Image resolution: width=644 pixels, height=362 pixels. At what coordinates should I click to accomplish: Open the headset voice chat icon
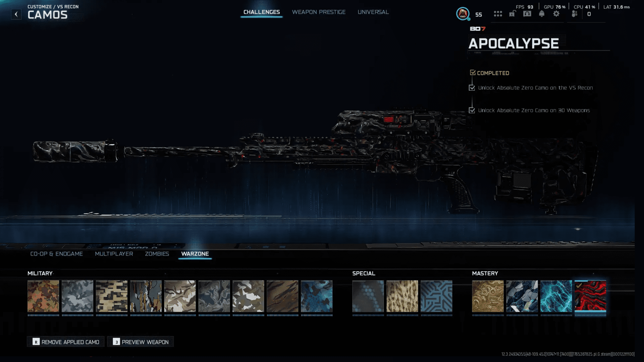[x=527, y=14]
